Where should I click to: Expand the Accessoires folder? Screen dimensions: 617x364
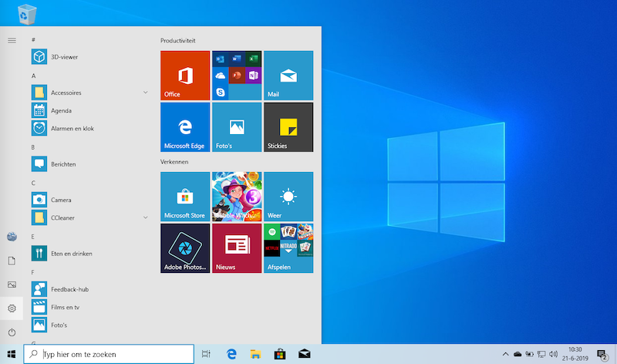(146, 93)
